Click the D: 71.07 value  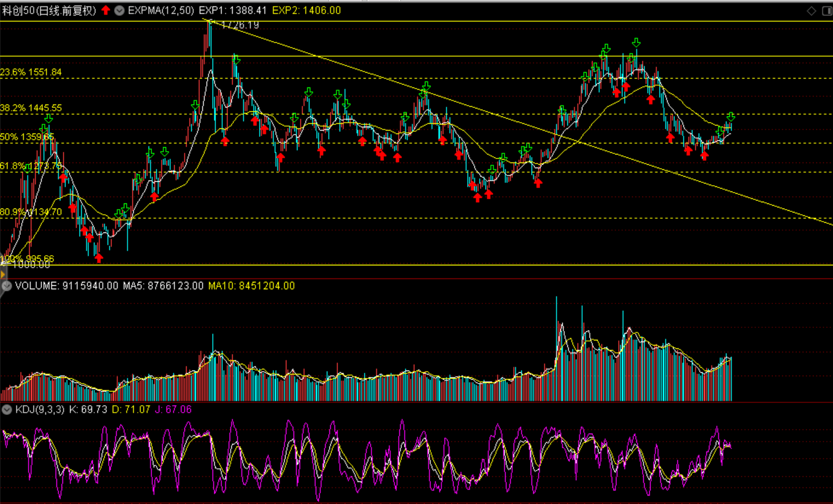coord(131,410)
